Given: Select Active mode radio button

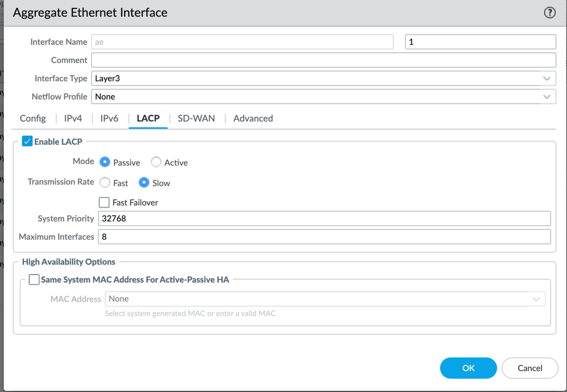Looking at the screenshot, I should 156,162.
